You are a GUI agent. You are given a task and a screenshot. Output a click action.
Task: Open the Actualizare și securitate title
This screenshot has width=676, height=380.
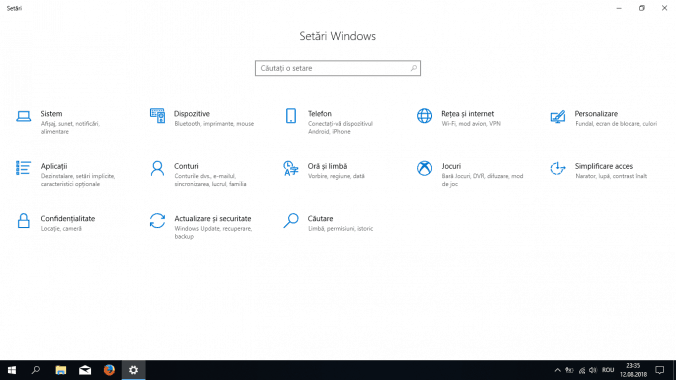[x=213, y=218]
